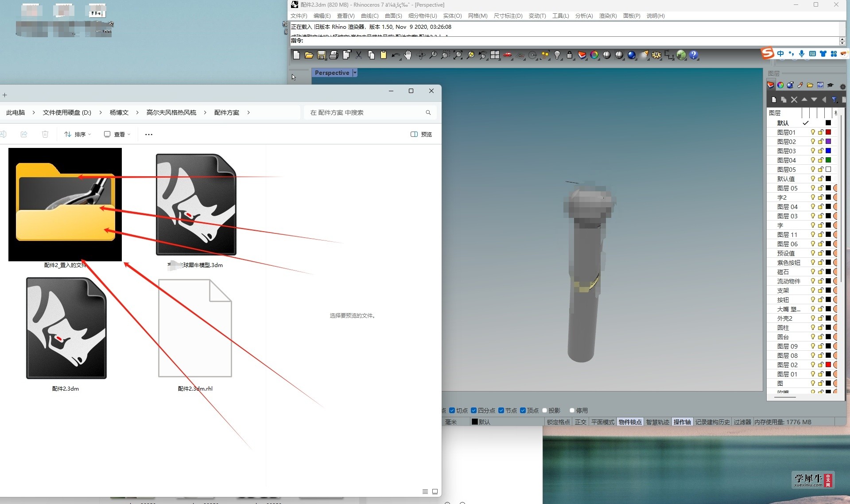The image size is (850, 504).
Task: Click the panel gear settings icon in Layers
Action: tap(842, 86)
